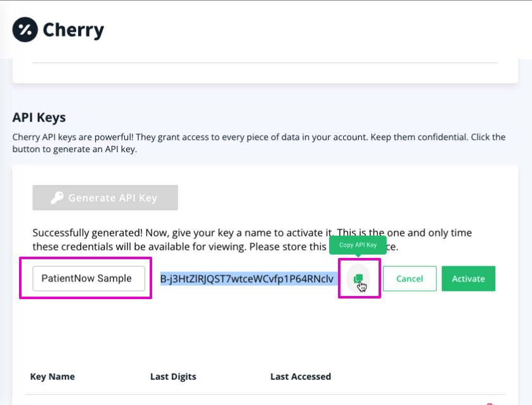532x405 pixels.
Task: Click the empty header area right of Cherry
Action: (x=317, y=30)
